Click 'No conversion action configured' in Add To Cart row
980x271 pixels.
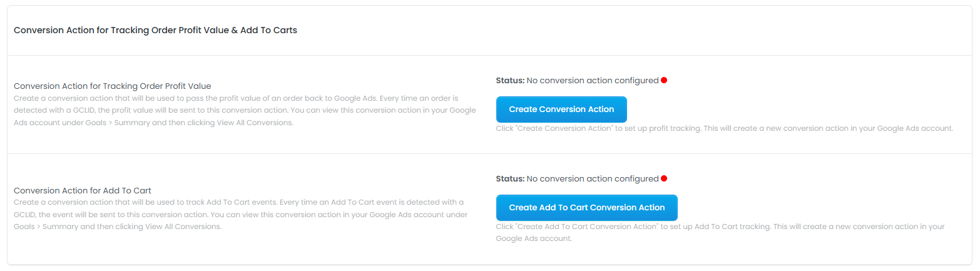[x=592, y=179]
